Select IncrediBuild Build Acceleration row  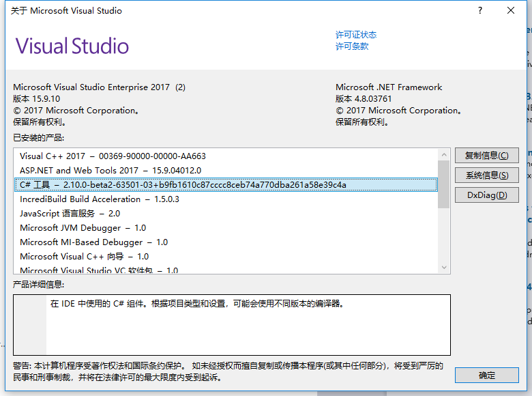226,199
